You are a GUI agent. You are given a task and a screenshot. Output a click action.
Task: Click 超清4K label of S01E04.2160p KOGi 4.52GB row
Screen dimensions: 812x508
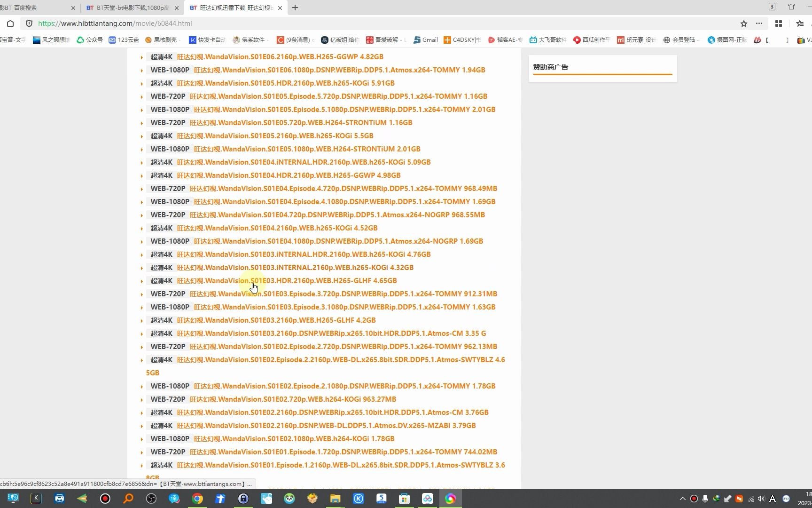162,228
